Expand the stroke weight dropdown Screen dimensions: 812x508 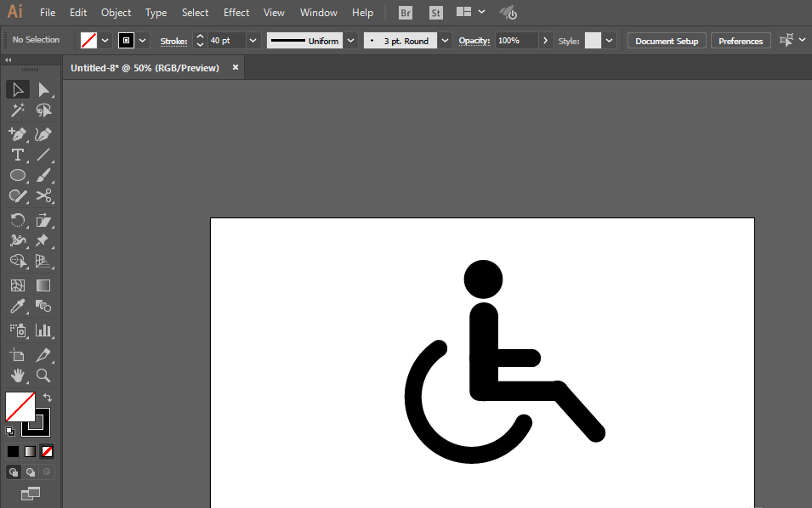pos(253,40)
